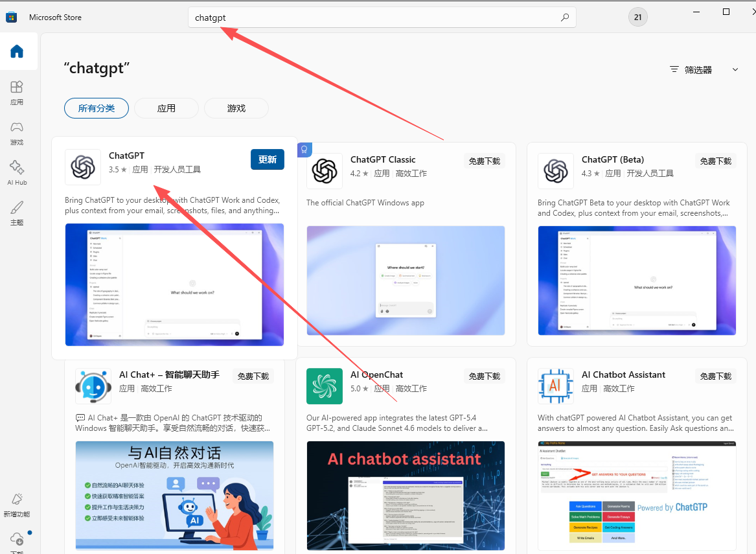Click 免费下载 for AI Chatbot Assistant

(x=715, y=376)
